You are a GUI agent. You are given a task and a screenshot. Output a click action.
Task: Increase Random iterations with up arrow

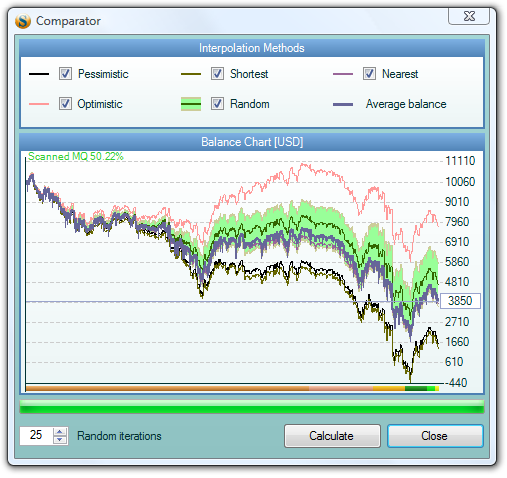[60, 432]
